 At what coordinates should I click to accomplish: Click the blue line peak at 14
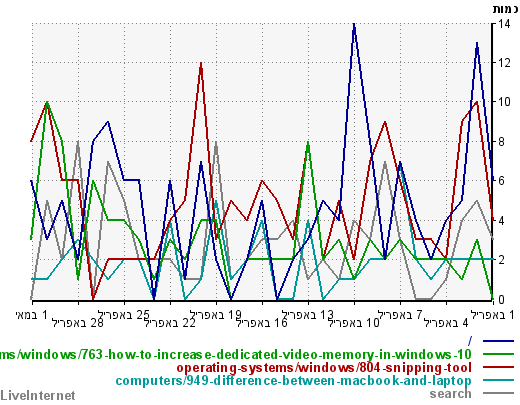click(354, 24)
